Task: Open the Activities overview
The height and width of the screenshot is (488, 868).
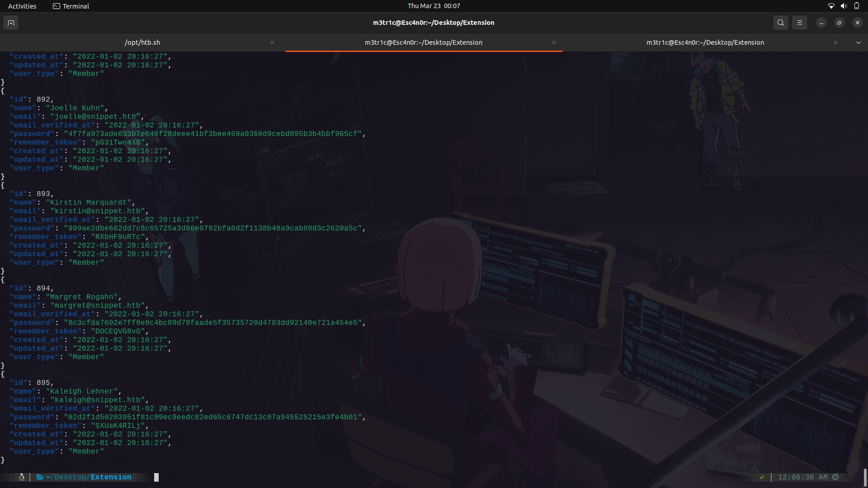Action: tap(22, 6)
